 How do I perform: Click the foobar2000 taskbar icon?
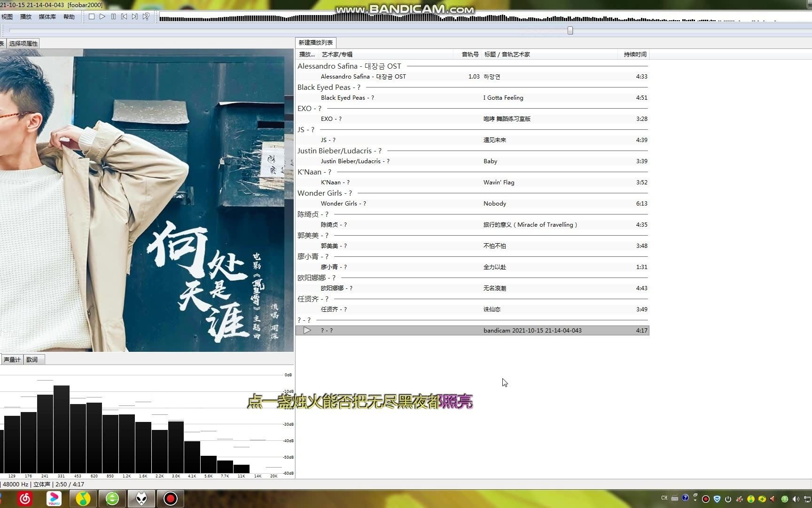141,499
